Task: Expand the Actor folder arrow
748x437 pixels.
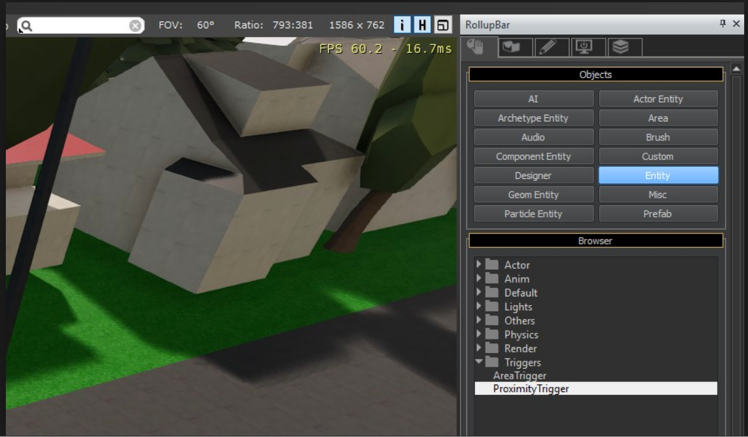Action: pyautogui.click(x=478, y=264)
